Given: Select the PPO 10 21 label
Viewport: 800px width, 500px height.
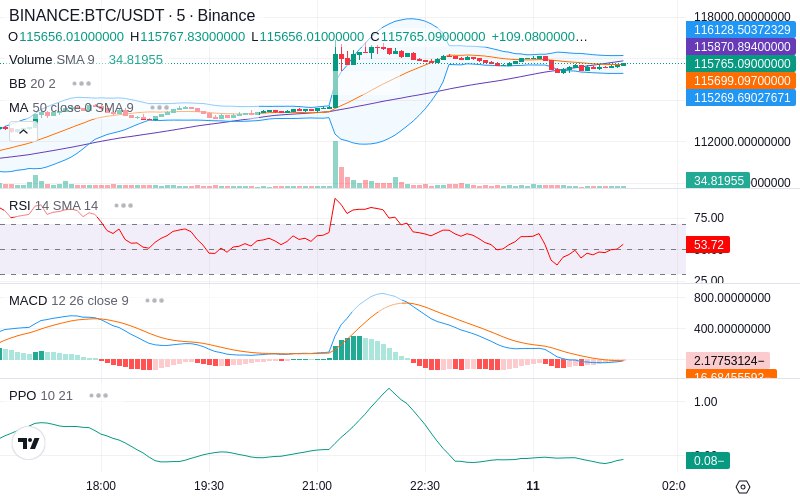Looking at the screenshot, I should (41, 395).
